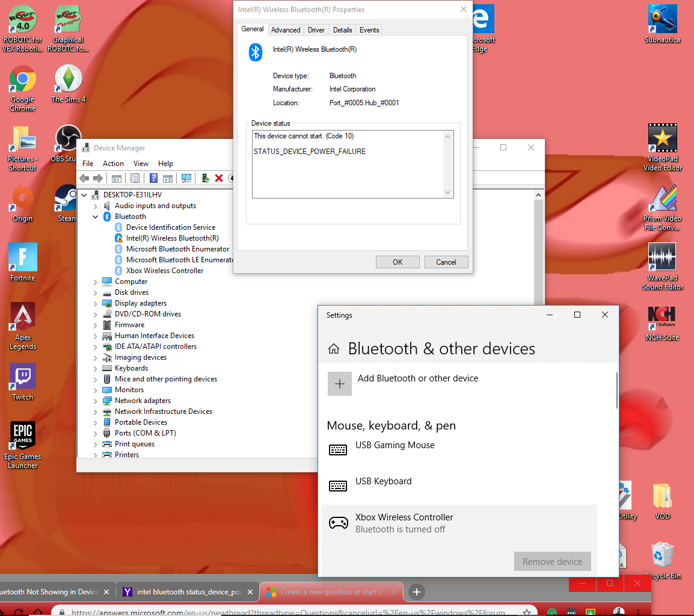Image resolution: width=694 pixels, height=616 pixels.
Task: Expand the Monitors category
Action: tap(95, 390)
